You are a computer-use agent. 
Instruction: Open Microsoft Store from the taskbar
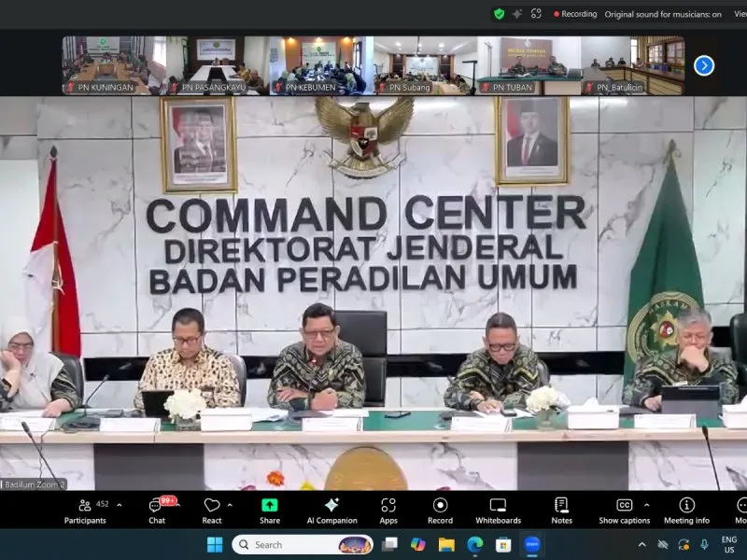[x=503, y=544]
